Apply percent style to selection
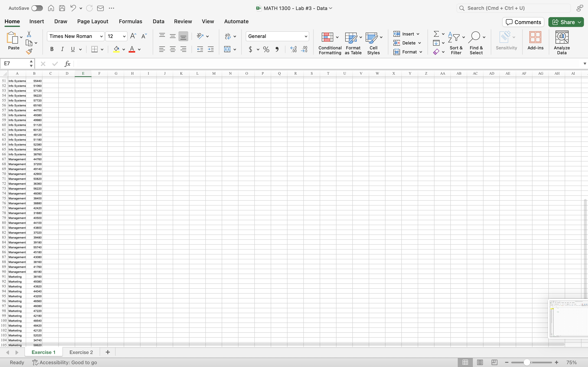 [x=266, y=49]
